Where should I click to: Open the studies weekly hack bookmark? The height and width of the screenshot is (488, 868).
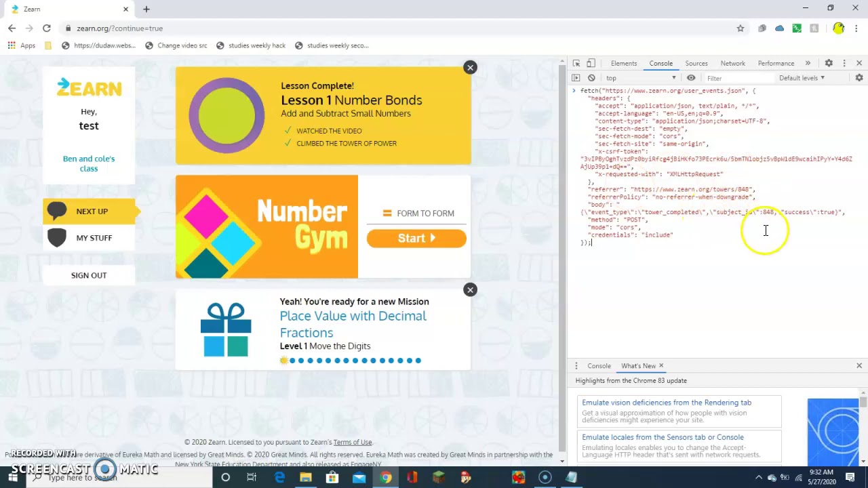(250, 45)
